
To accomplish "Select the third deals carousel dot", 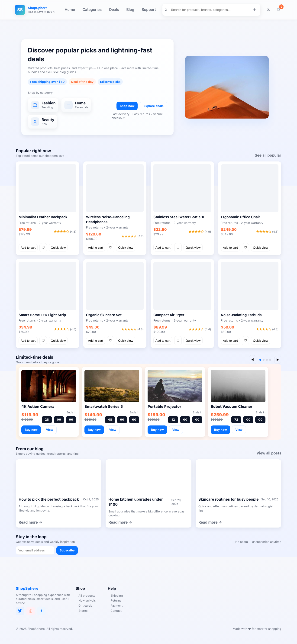I will 267,360.
